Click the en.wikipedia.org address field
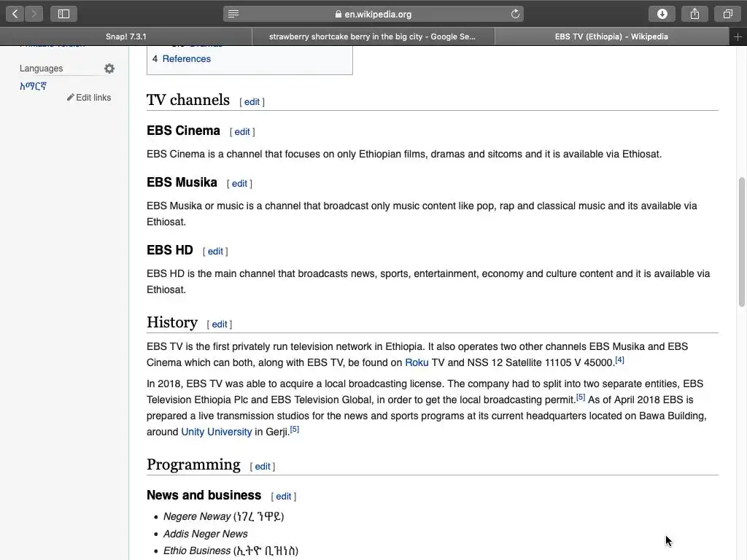The height and width of the screenshot is (560, 747). point(373,14)
